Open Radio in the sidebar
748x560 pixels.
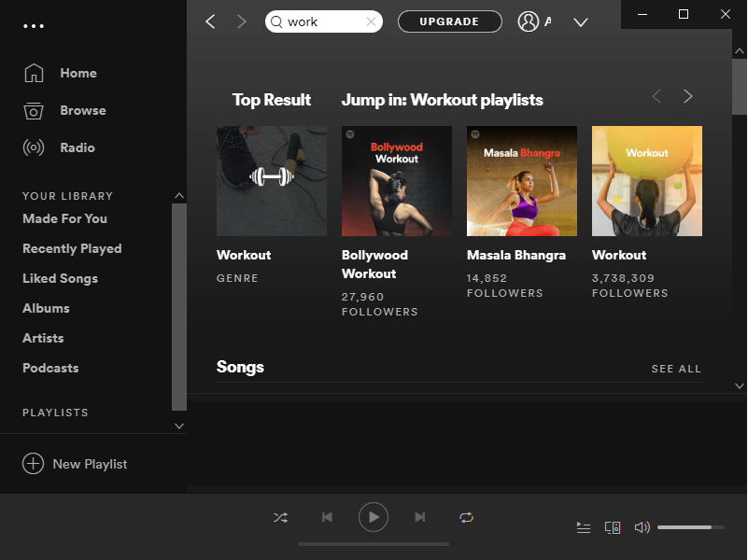(78, 147)
